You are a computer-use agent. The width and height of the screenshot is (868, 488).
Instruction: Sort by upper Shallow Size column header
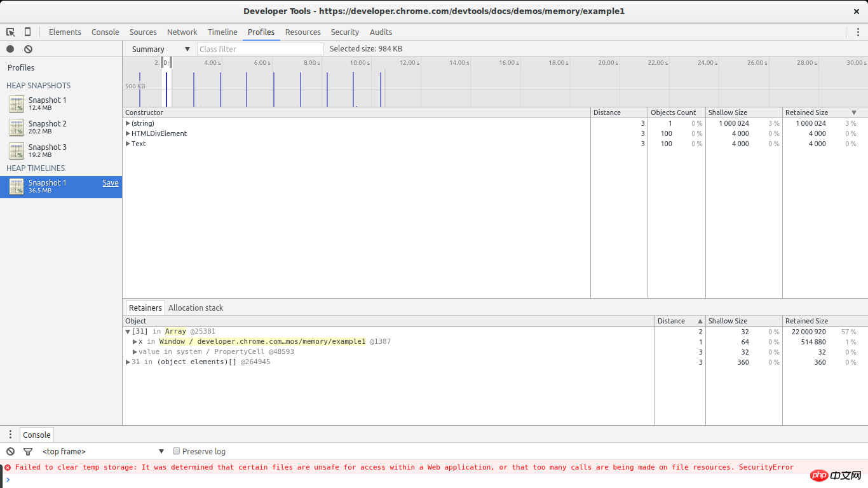pos(744,112)
